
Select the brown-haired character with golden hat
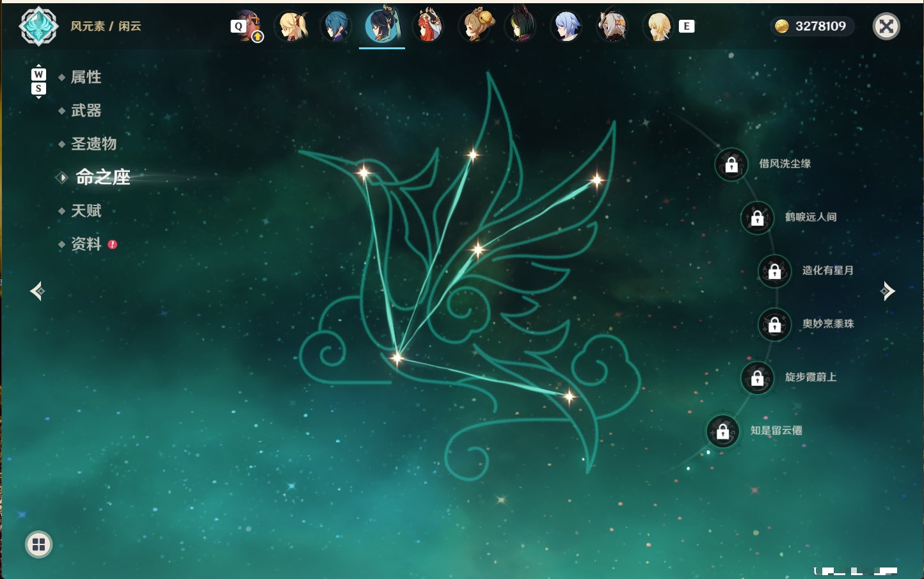tap(475, 26)
